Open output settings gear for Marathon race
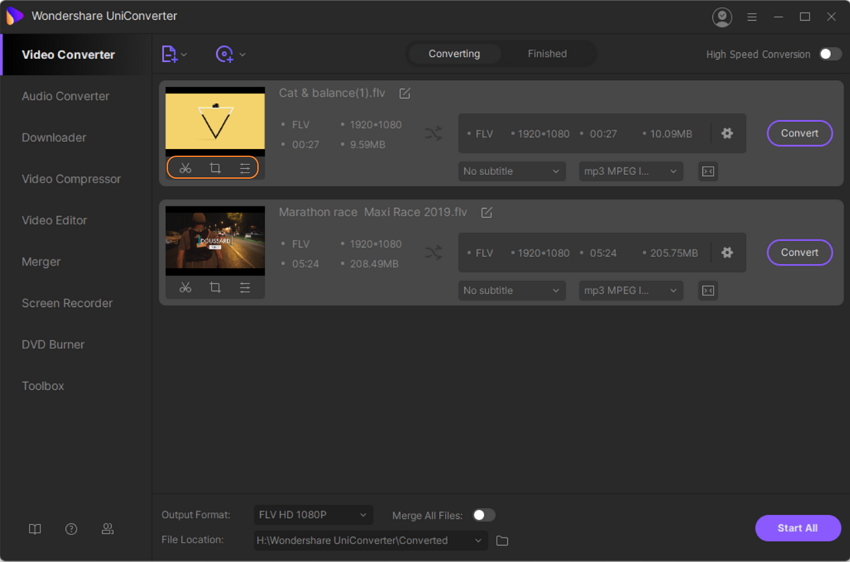The image size is (850, 562). click(x=727, y=253)
